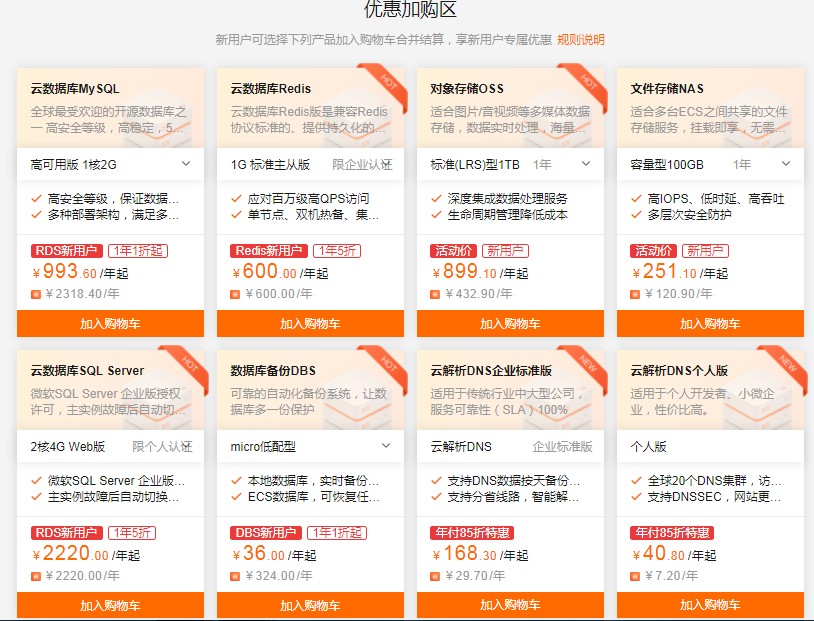The image size is (814, 621).
Task: Open the 规则说明 rules link
Action: point(580,40)
